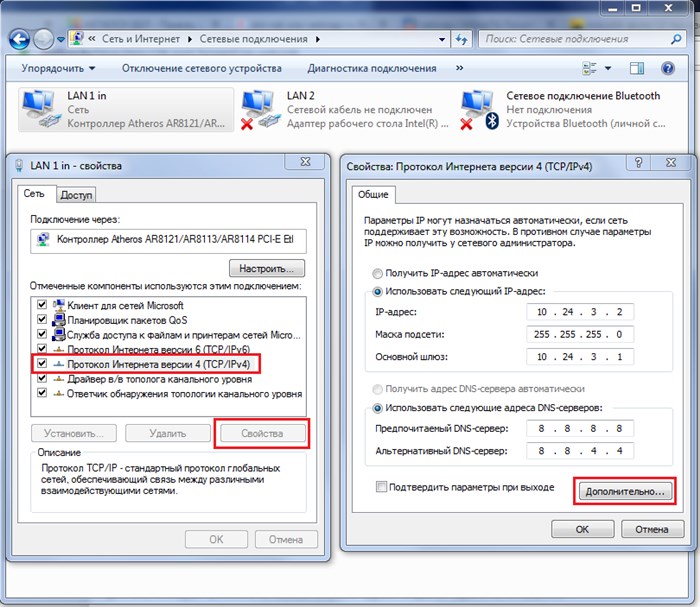Refresh the Network Connections view
Screen dimensions: 700x607
point(462,39)
